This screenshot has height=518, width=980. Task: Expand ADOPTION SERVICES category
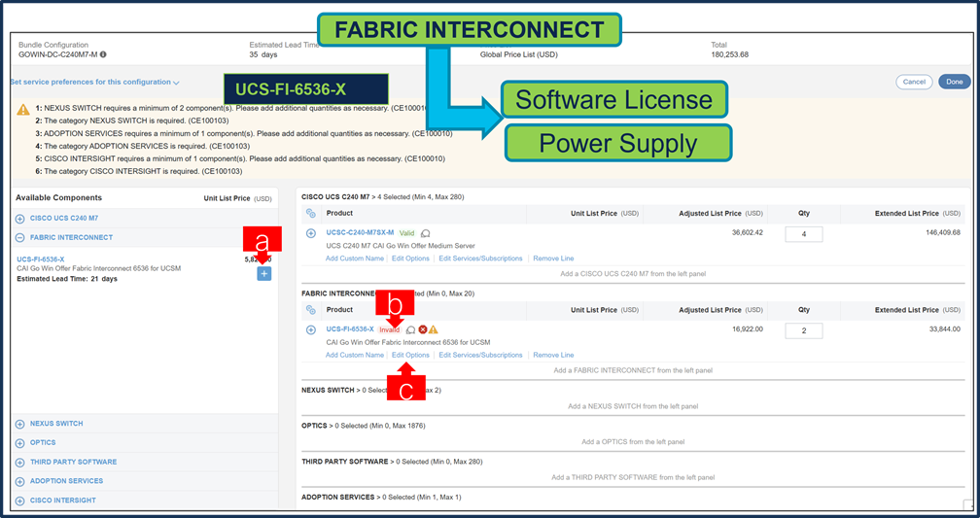(x=20, y=482)
